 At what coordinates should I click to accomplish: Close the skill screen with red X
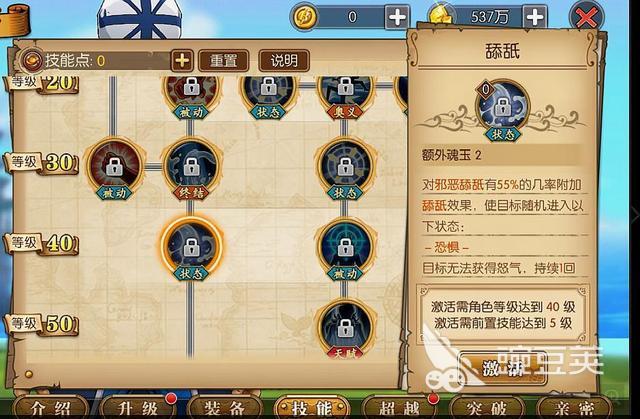click(586, 18)
